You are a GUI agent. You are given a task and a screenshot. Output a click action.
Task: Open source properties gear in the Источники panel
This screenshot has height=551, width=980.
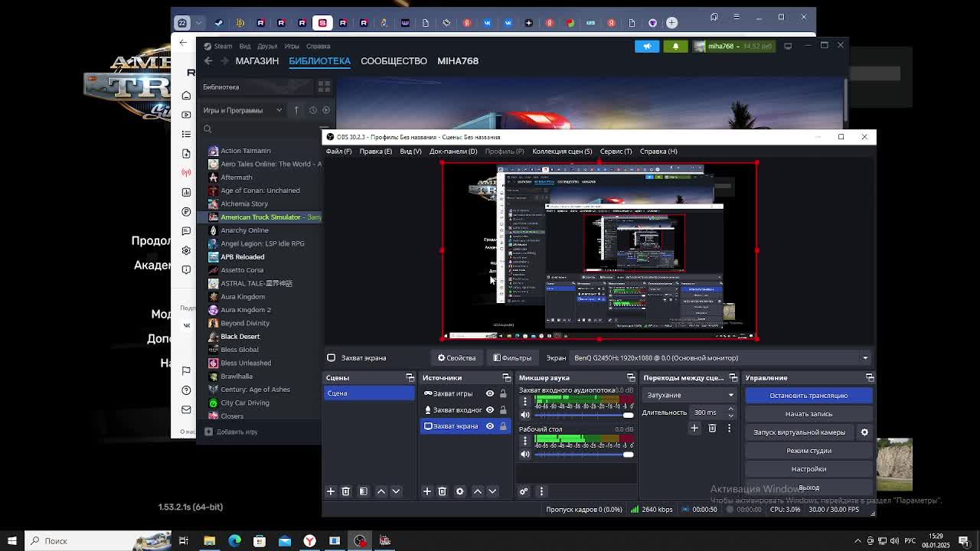tap(460, 491)
